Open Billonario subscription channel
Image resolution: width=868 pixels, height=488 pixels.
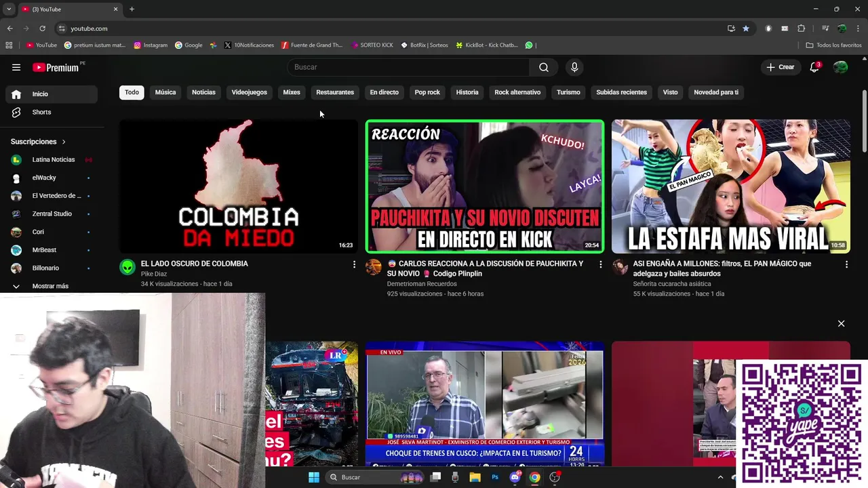tap(52, 268)
